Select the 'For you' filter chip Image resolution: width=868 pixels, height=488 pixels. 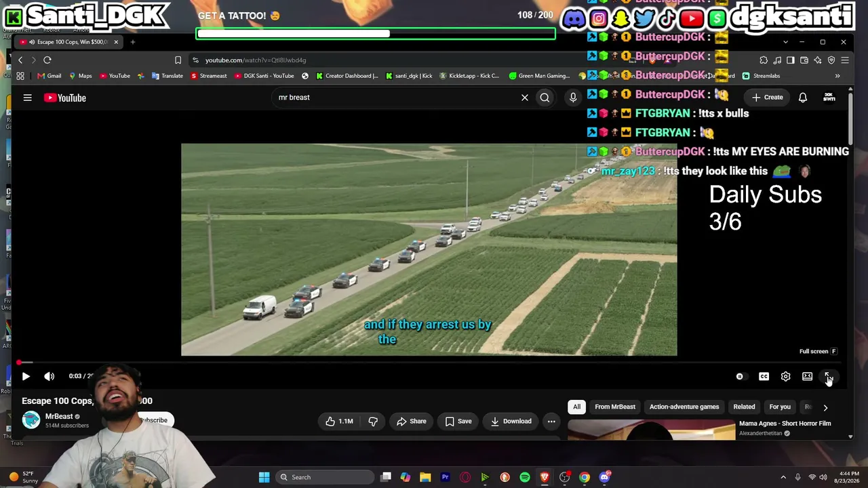(780, 407)
